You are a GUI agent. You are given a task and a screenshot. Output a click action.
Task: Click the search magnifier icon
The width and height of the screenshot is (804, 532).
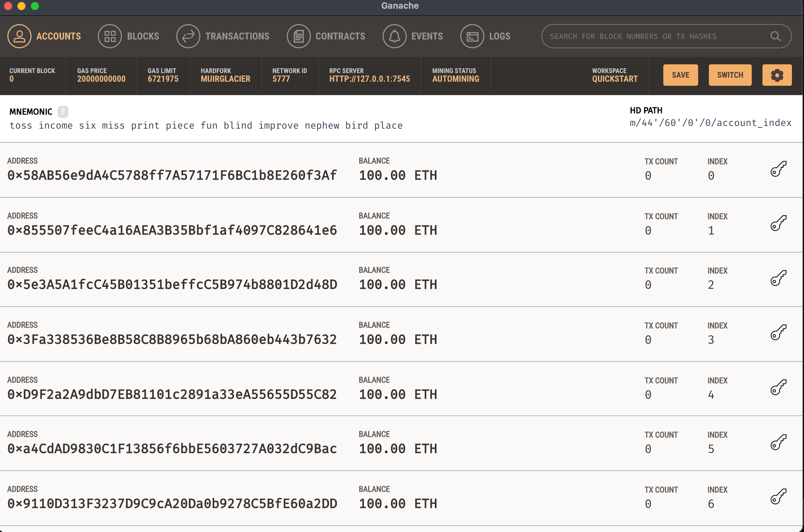(x=776, y=36)
